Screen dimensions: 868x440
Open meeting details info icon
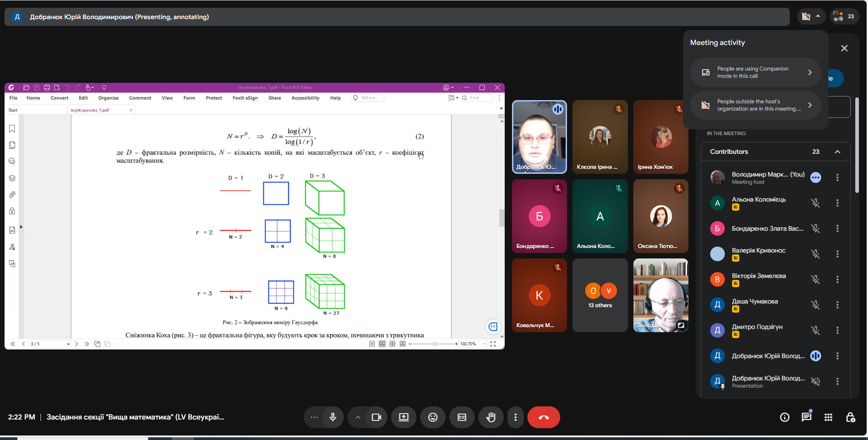[784, 417]
